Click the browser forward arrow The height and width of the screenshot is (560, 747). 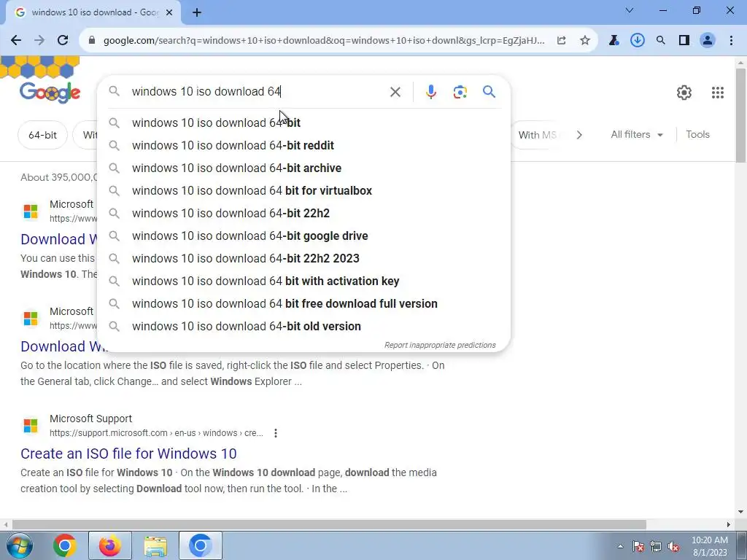(39, 41)
